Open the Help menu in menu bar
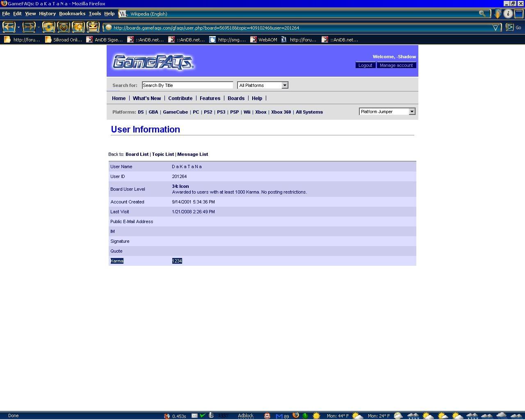 (x=109, y=14)
